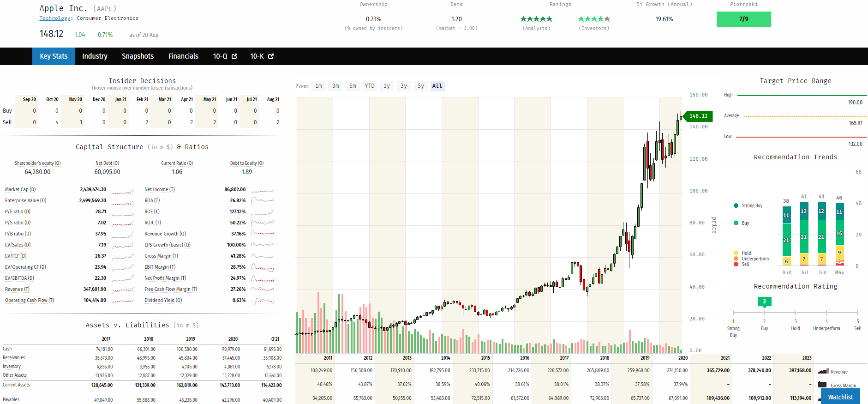Open the Industry tab
The width and height of the screenshot is (868, 404).
(95, 56)
